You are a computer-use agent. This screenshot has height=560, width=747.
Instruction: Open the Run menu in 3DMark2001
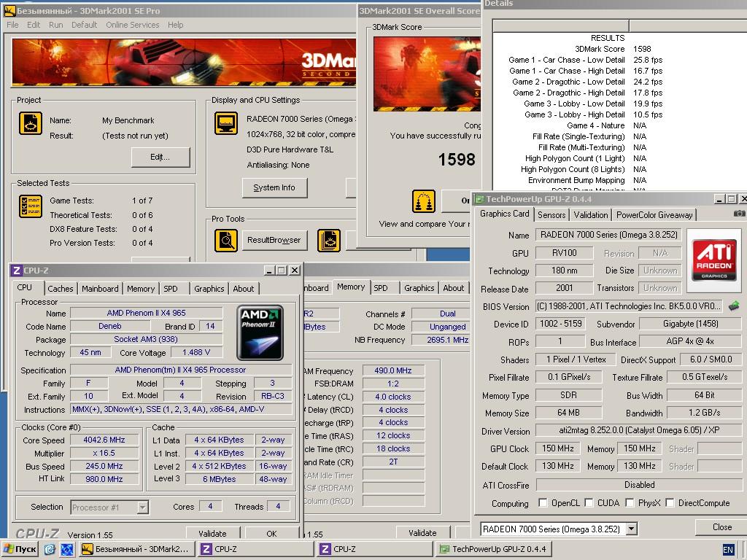coord(55,25)
